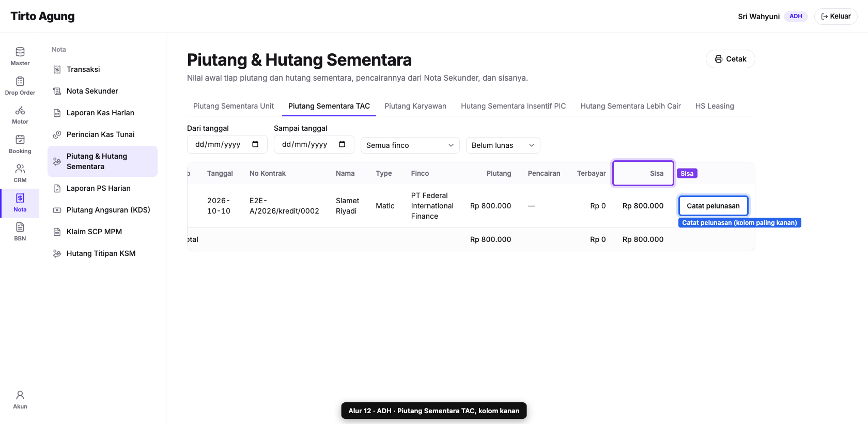Open the Hutang Sementara Insentif PIC tab
The image size is (868, 424).
tap(514, 106)
